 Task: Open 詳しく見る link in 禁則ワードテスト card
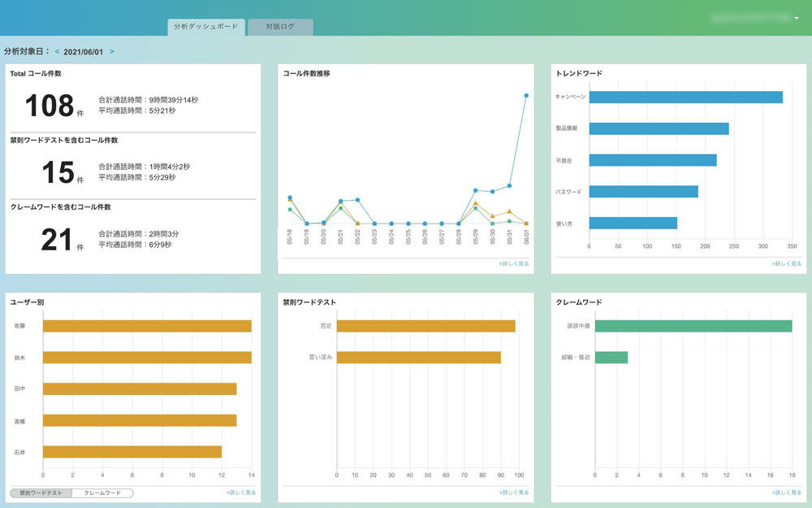click(x=514, y=493)
